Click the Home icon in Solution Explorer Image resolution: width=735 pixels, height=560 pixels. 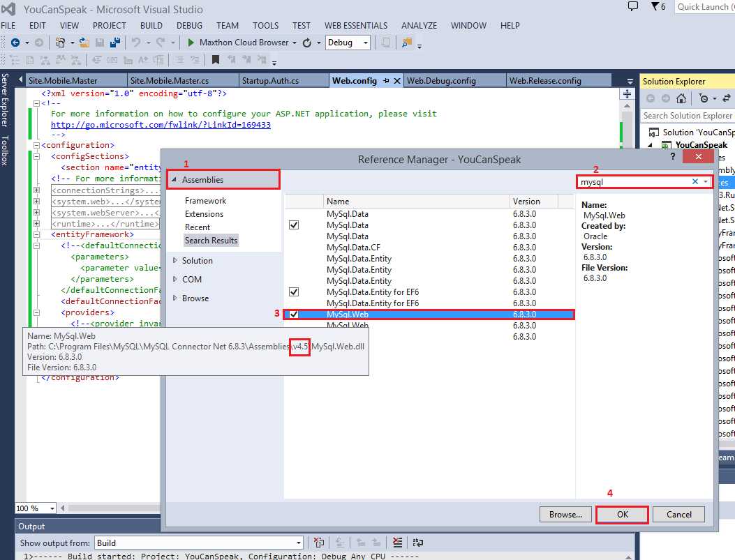pyautogui.click(x=681, y=98)
